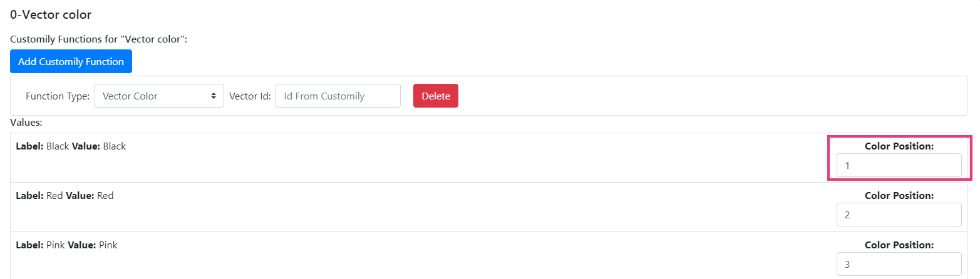Viewport: 980px width, 279px height.
Task: Click the "0-Vector color" section heading
Action: (51, 14)
